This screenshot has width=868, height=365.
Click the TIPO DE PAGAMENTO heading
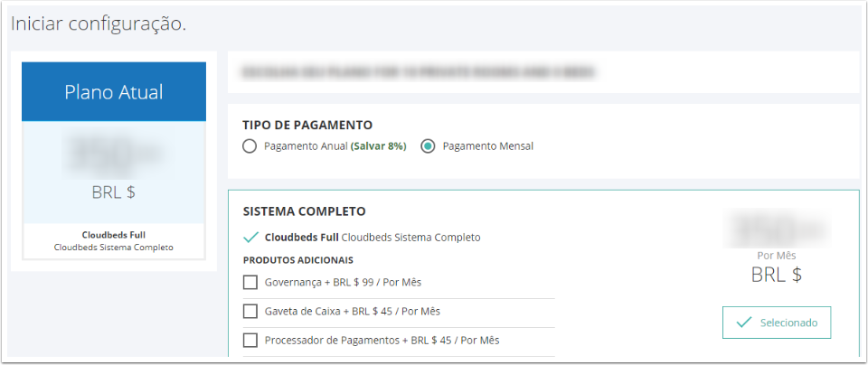pos(307,125)
